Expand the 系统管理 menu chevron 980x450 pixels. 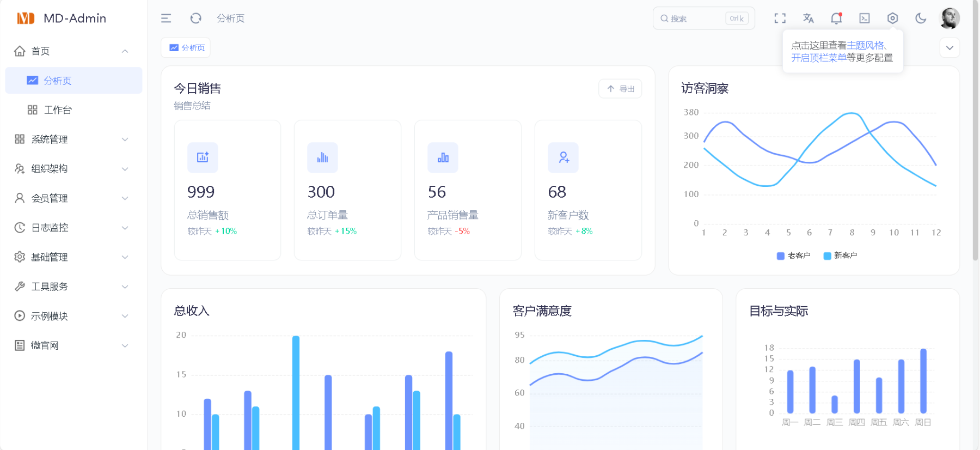(x=125, y=139)
